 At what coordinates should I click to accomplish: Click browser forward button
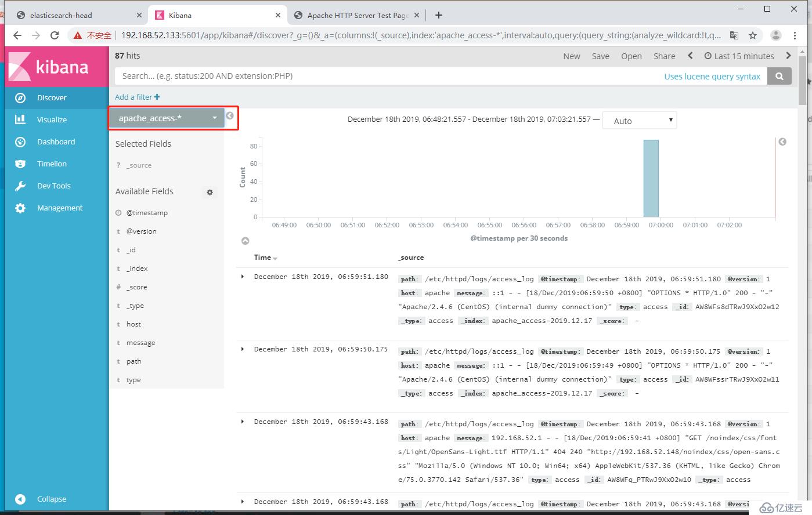coord(36,35)
